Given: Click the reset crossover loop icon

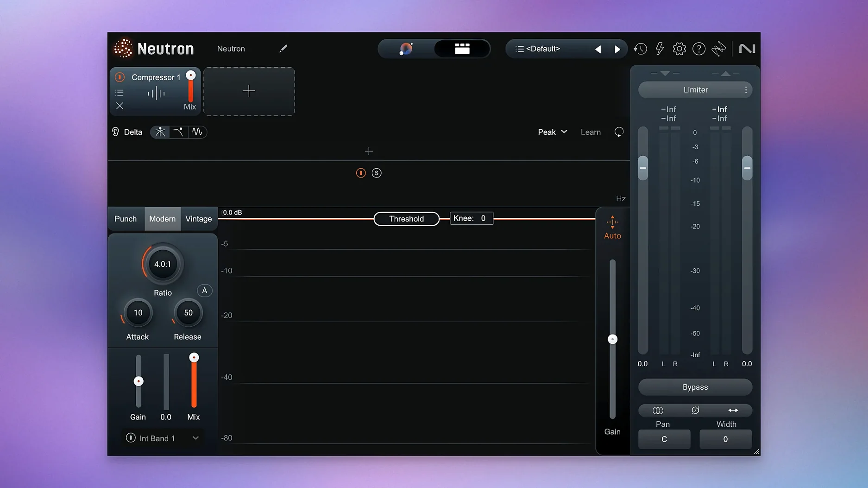Looking at the screenshot, I should [619, 132].
